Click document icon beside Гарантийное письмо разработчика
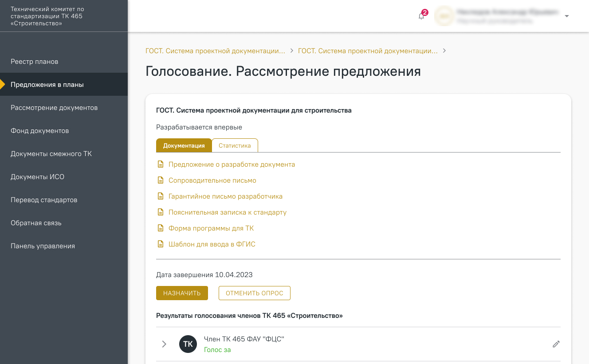 point(161,196)
